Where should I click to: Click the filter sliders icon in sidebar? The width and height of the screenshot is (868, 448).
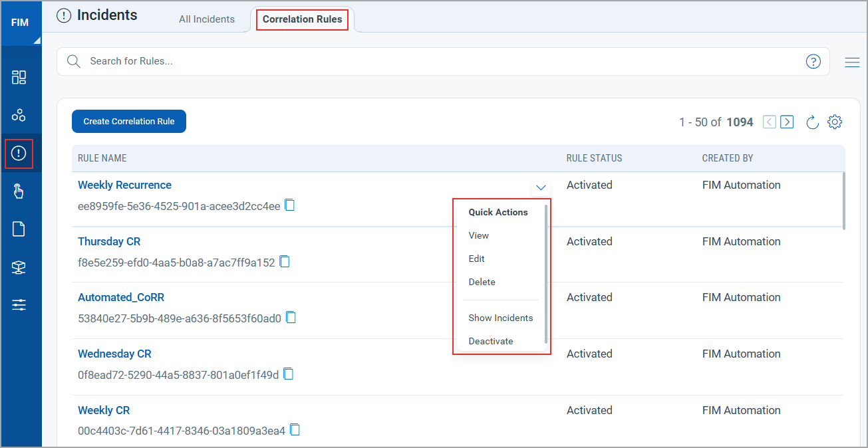pyautogui.click(x=19, y=304)
